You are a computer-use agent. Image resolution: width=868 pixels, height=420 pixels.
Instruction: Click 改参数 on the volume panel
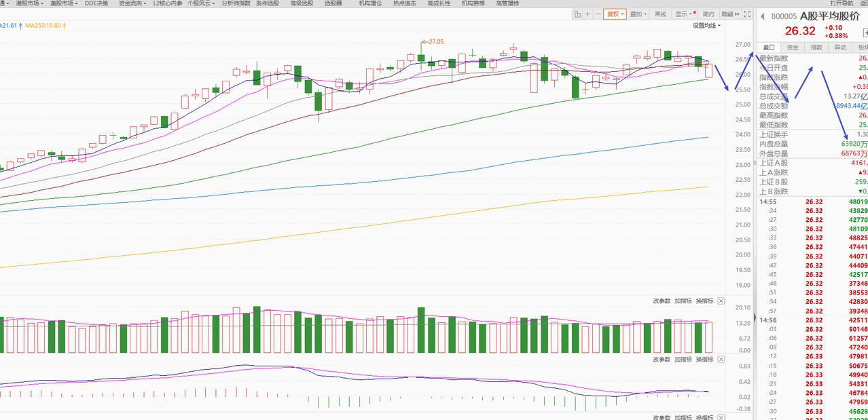(662, 301)
